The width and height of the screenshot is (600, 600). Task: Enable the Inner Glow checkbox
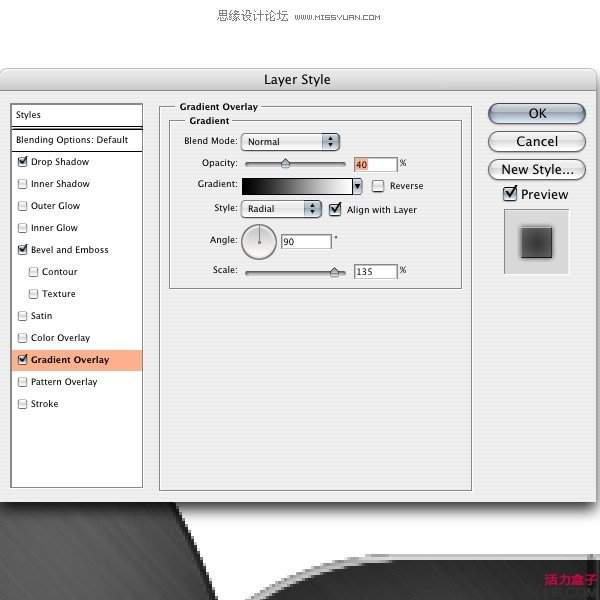[x=23, y=228]
